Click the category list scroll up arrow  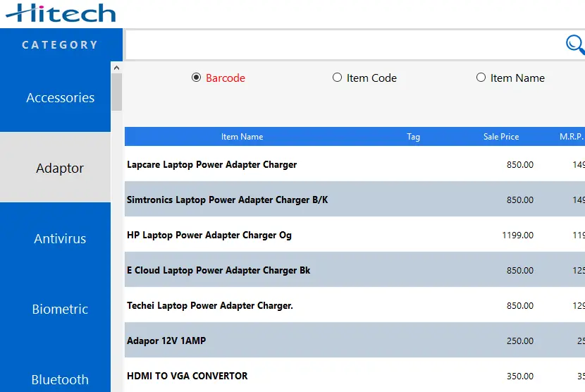116,67
